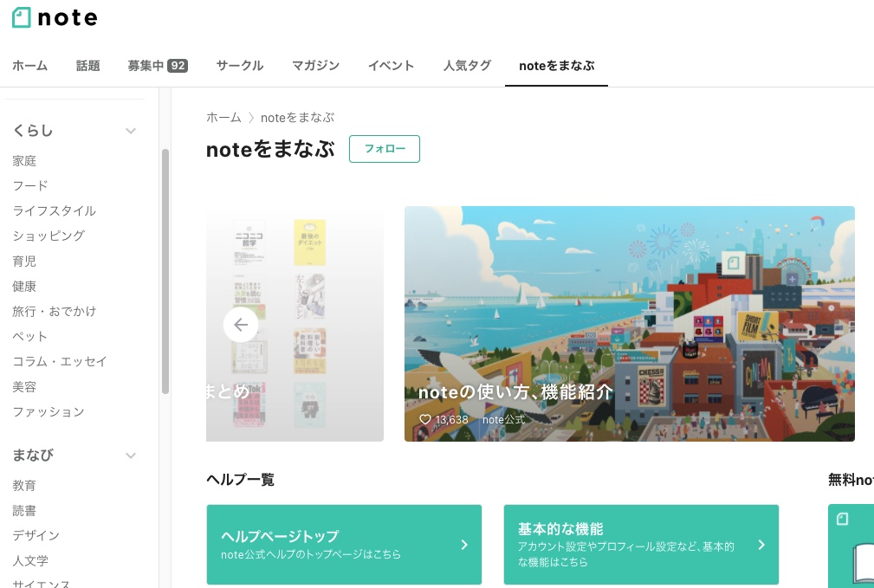This screenshot has height=588, width=874.
Task: Open ヘルプページトップ help card
Action: [344, 545]
